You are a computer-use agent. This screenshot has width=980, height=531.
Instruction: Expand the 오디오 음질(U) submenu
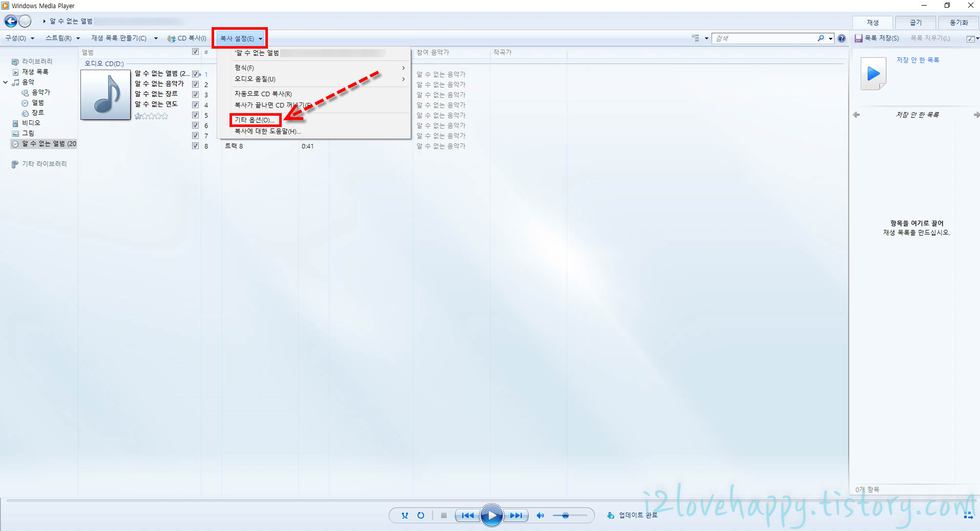click(320, 79)
